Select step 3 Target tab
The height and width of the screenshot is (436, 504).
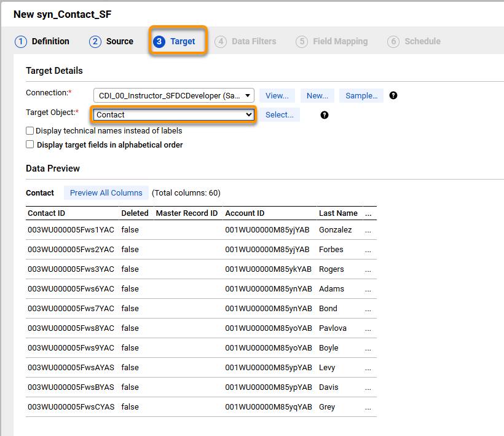174,41
